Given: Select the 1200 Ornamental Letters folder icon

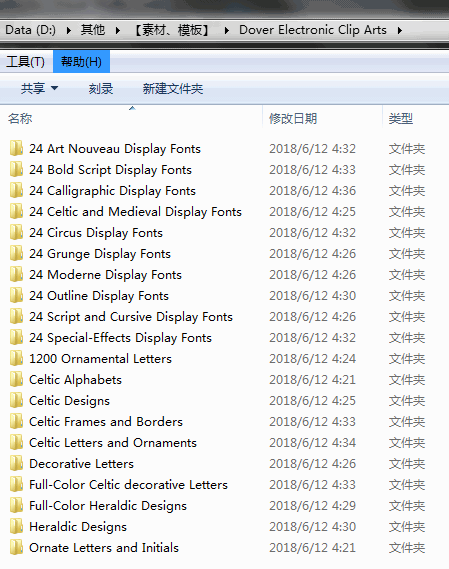Looking at the screenshot, I should [x=16, y=359].
